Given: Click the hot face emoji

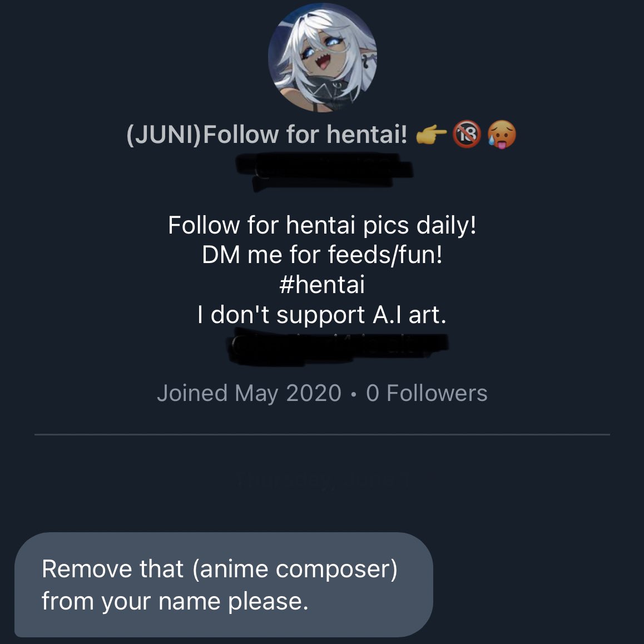Looking at the screenshot, I should coord(502,135).
